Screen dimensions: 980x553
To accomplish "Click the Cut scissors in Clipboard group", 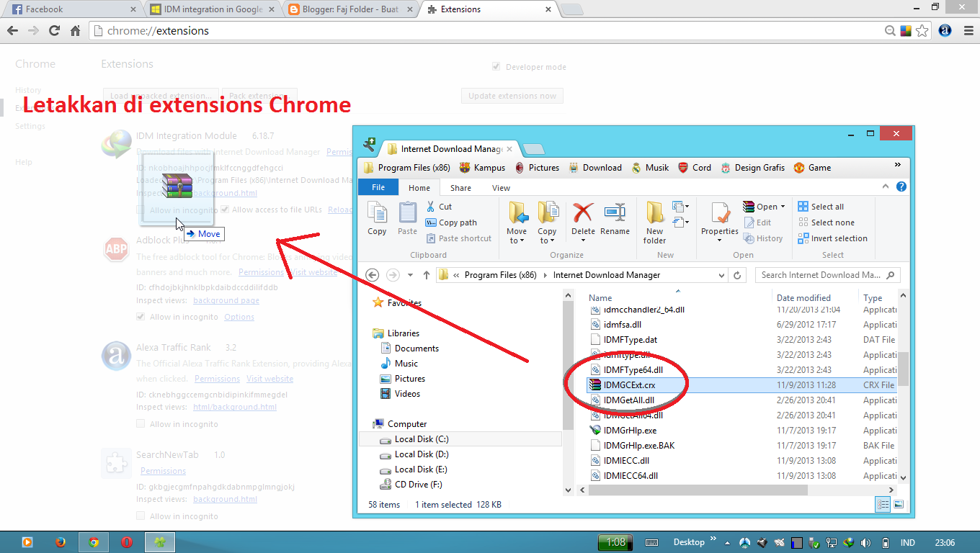I will click(430, 207).
